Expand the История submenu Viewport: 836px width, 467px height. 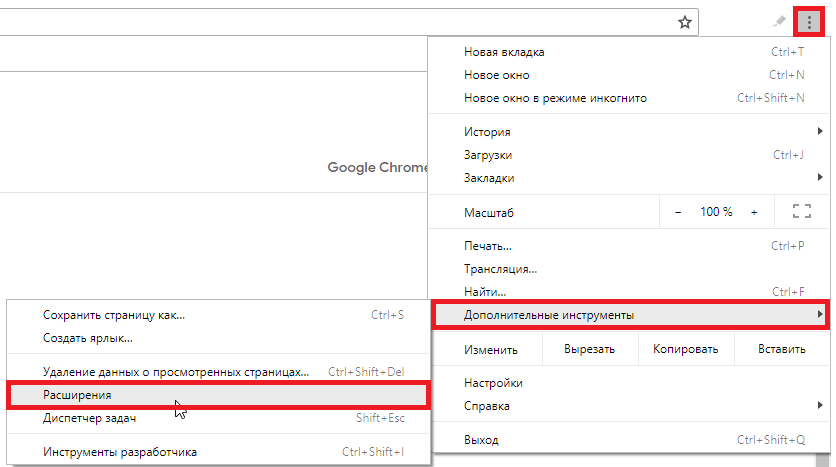[x=630, y=132]
